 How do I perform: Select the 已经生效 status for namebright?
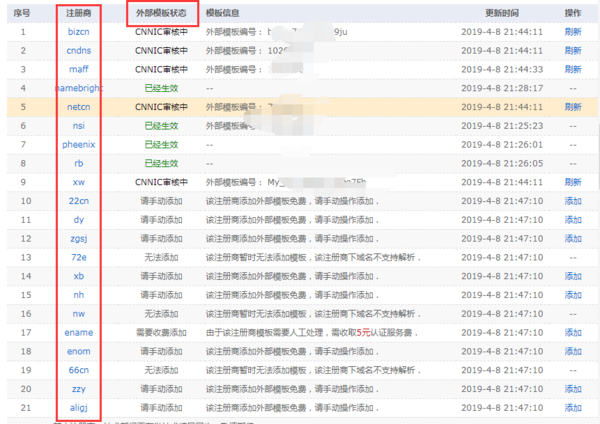pyautogui.click(x=161, y=88)
